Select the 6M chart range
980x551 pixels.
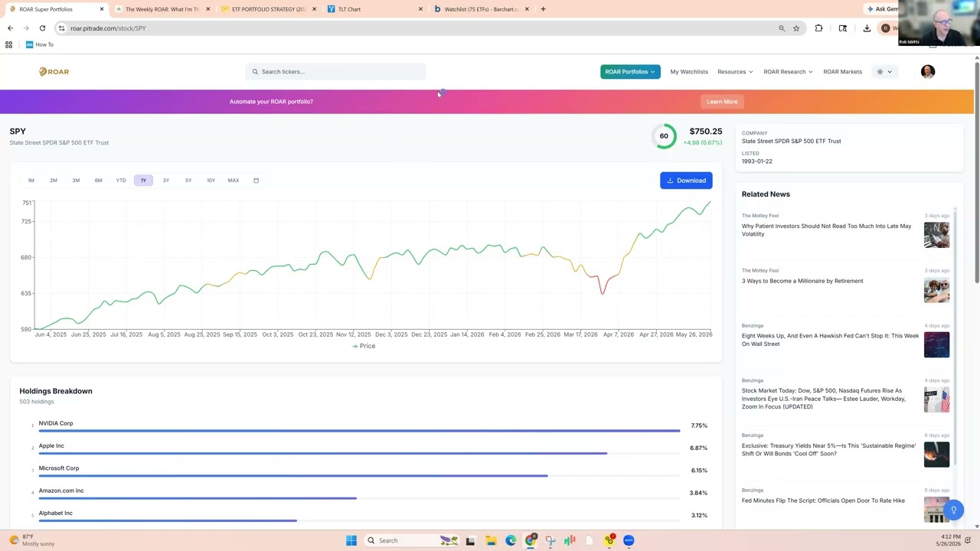pyautogui.click(x=98, y=181)
